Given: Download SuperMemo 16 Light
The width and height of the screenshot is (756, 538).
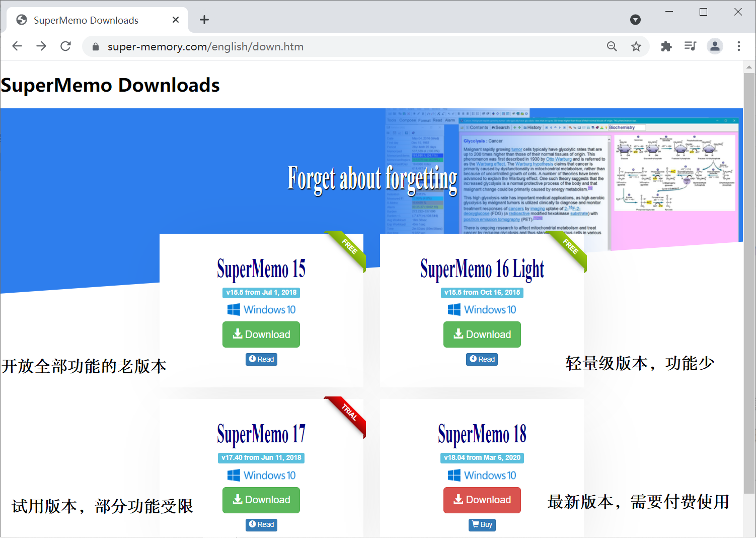Looking at the screenshot, I should pyautogui.click(x=482, y=334).
